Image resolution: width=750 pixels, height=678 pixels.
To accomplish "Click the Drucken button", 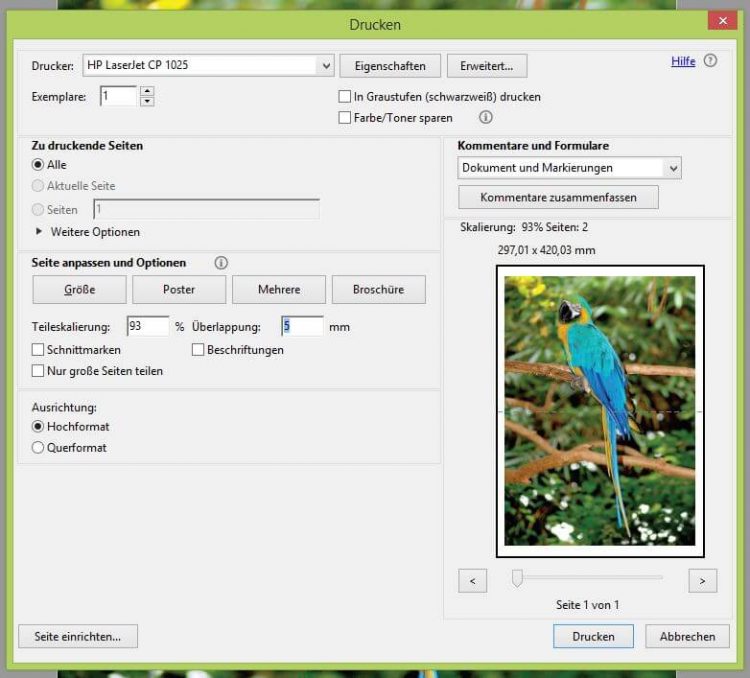I will tap(593, 636).
